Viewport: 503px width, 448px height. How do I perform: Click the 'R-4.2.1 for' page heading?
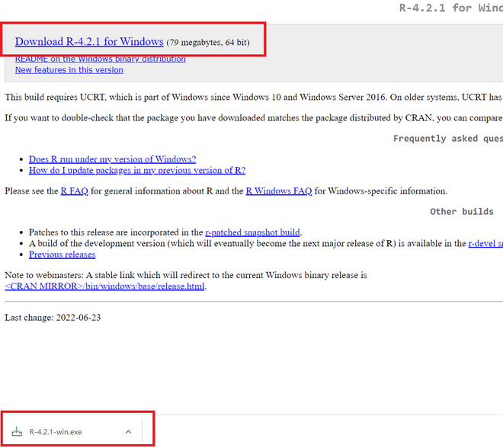click(436, 8)
